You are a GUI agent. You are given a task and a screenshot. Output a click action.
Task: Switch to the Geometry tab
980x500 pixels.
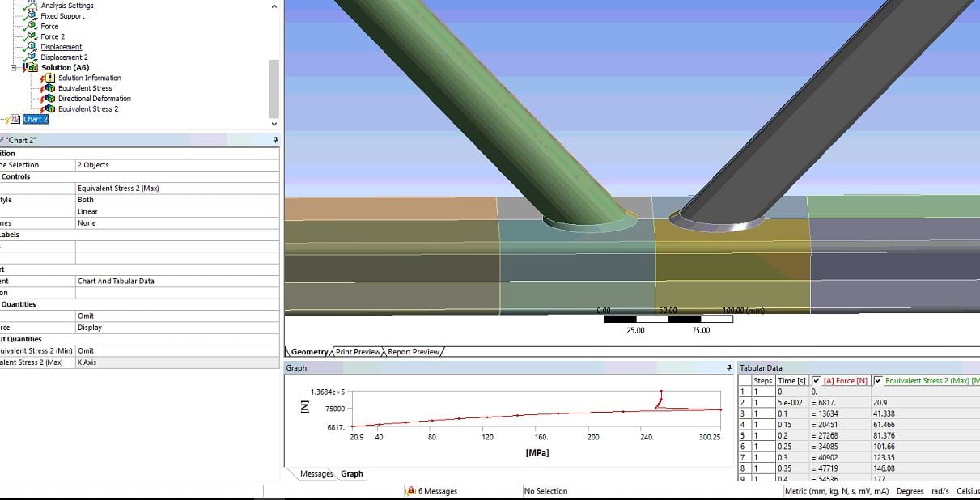coord(308,352)
